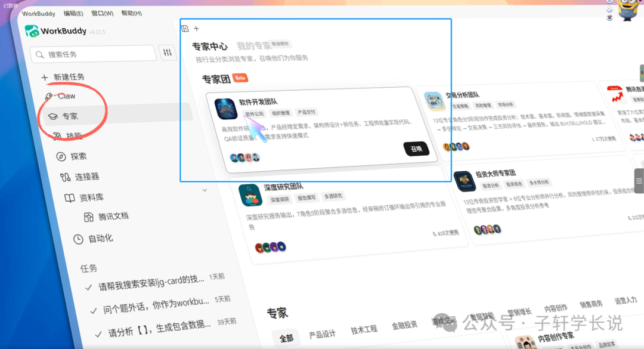The width and height of the screenshot is (644, 349).
Task: Click member avatars on 交易分析团队 card
Action: pyautogui.click(x=456, y=146)
